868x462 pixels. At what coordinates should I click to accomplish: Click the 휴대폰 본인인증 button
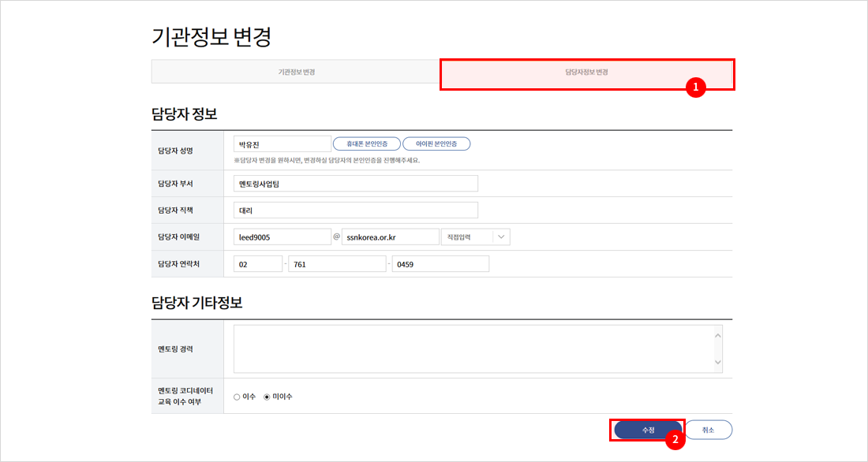coord(366,143)
